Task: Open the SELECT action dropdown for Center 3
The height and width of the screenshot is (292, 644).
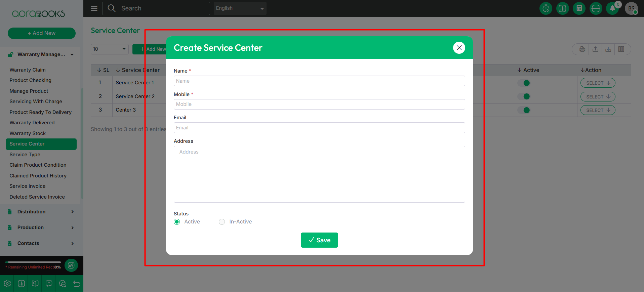Action: [598, 110]
